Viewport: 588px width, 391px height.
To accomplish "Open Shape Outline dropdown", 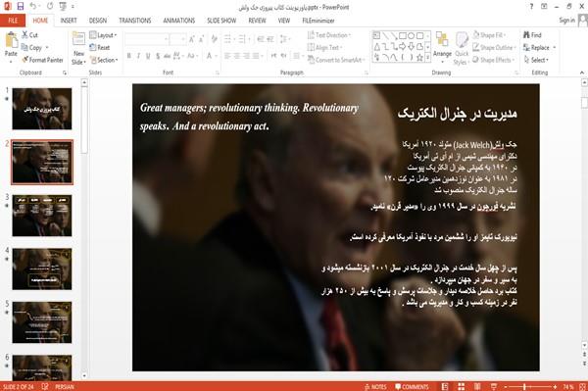I will point(494,48).
